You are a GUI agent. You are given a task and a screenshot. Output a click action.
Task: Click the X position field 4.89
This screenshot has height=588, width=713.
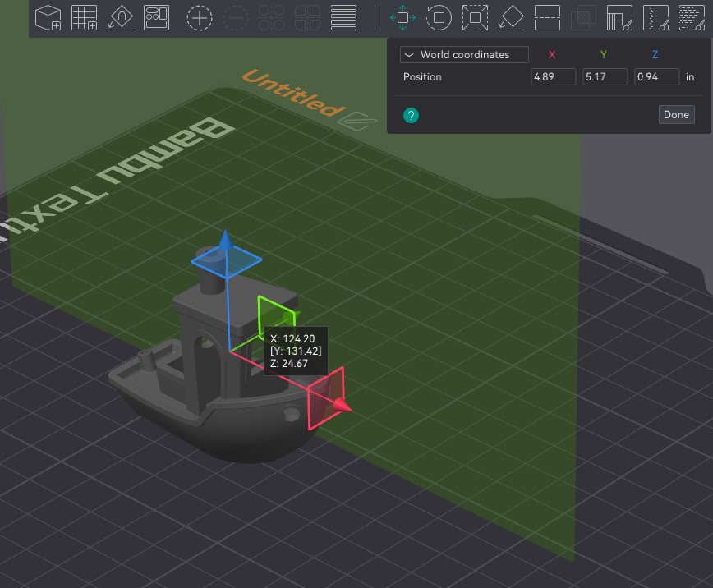point(553,77)
